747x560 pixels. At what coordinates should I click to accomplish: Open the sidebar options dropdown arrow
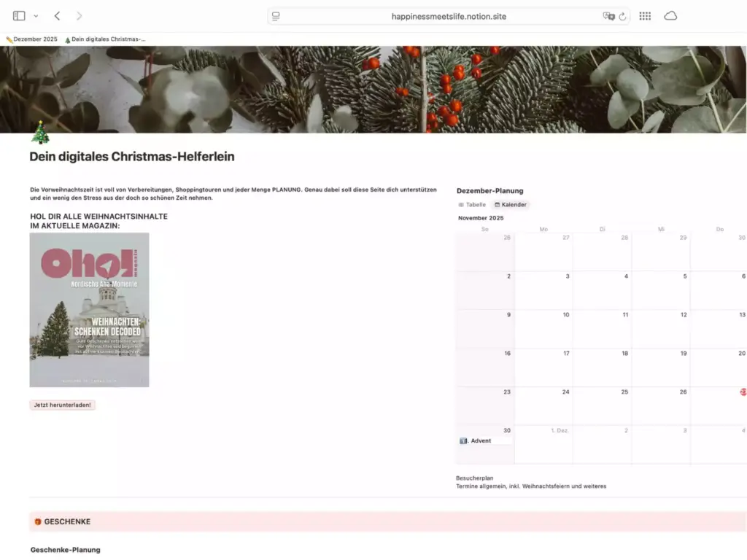tap(36, 16)
